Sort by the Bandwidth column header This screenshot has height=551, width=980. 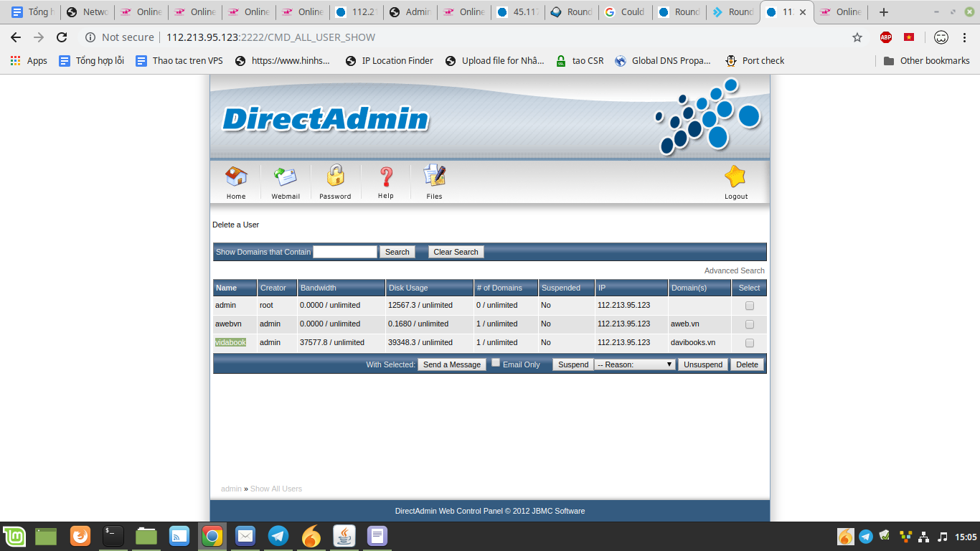pyautogui.click(x=319, y=288)
